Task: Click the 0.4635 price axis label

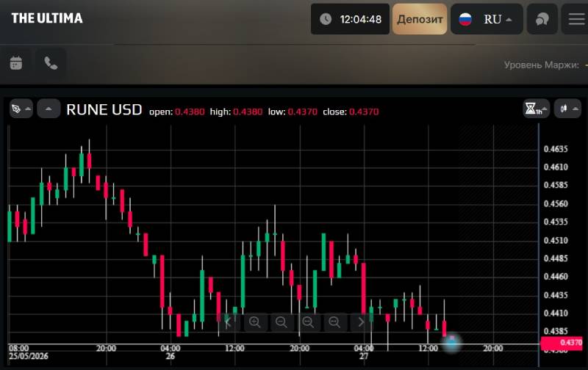Action: click(556, 149)
